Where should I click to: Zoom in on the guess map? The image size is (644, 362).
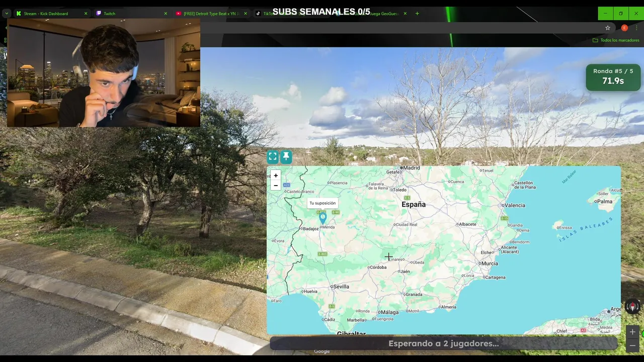click(x=276, y=175)
